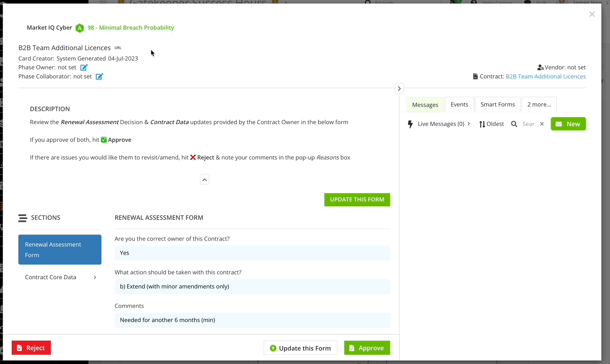The image size is (610, 364).
Task: Edit the Phase Collaborator with pencil icon
Action: [99, 76]
